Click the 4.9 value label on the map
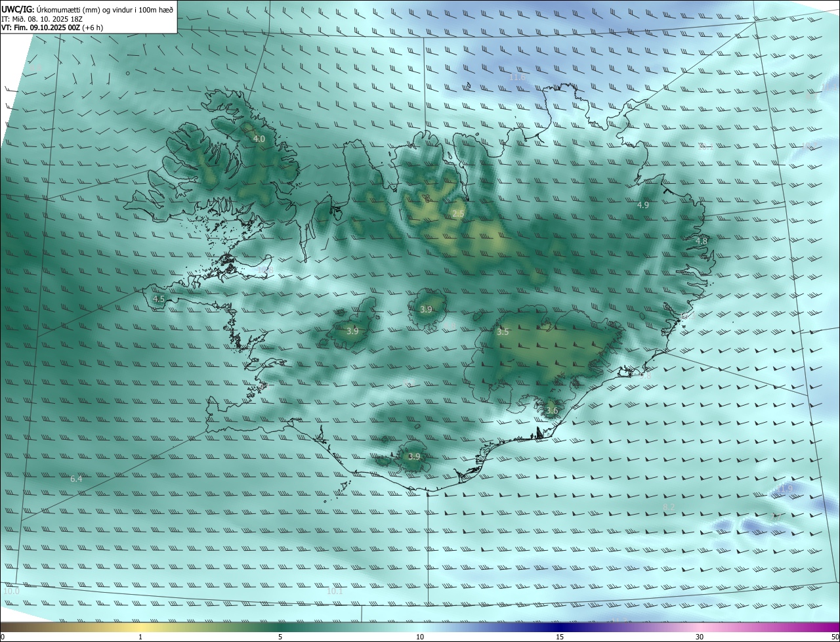The image size is (840, 642). [643, 205]
